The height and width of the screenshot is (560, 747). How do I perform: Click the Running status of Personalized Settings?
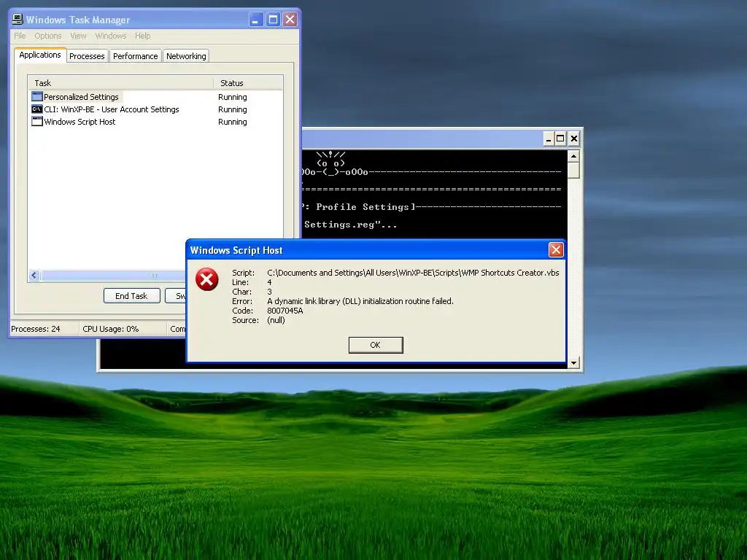coord(233,97)
